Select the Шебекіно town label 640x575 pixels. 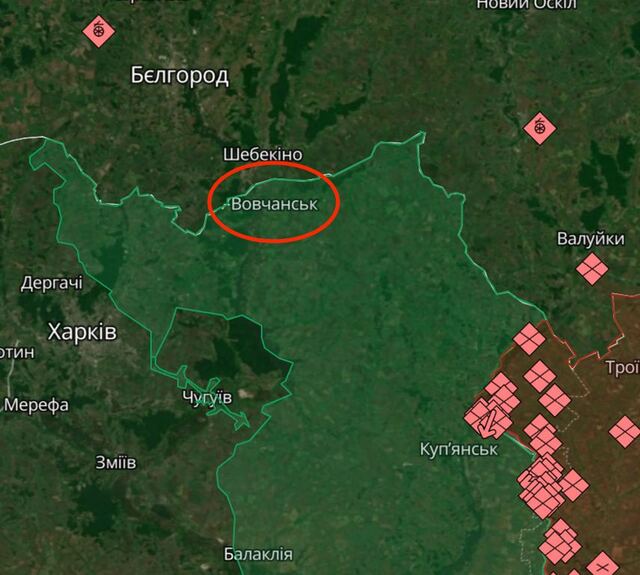[262, 154]
